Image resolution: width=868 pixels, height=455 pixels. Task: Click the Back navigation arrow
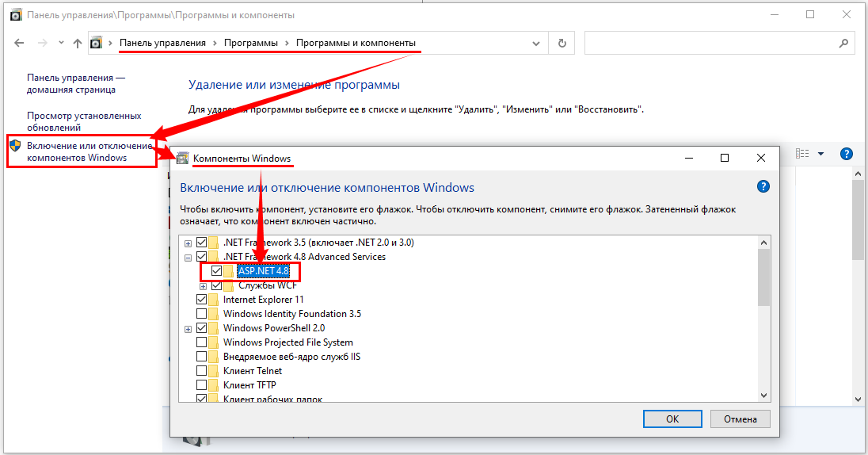click(x=19, y=43)
